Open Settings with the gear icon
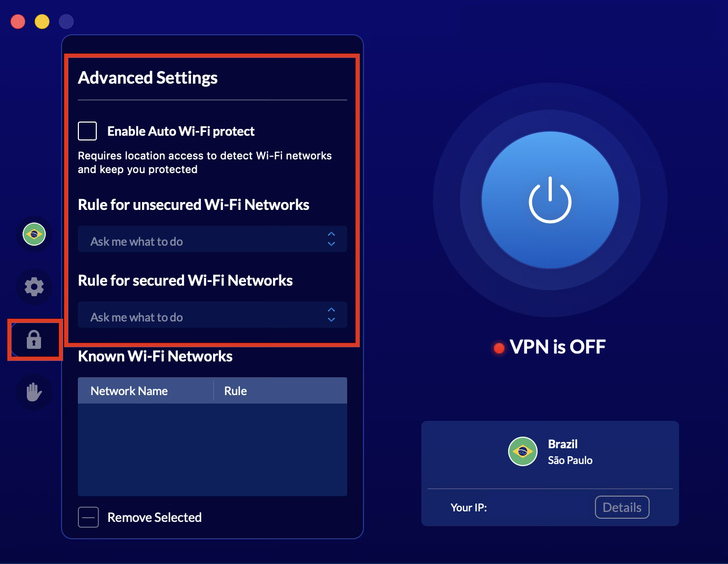The image size is (728, 564). [x=34, y=287]
